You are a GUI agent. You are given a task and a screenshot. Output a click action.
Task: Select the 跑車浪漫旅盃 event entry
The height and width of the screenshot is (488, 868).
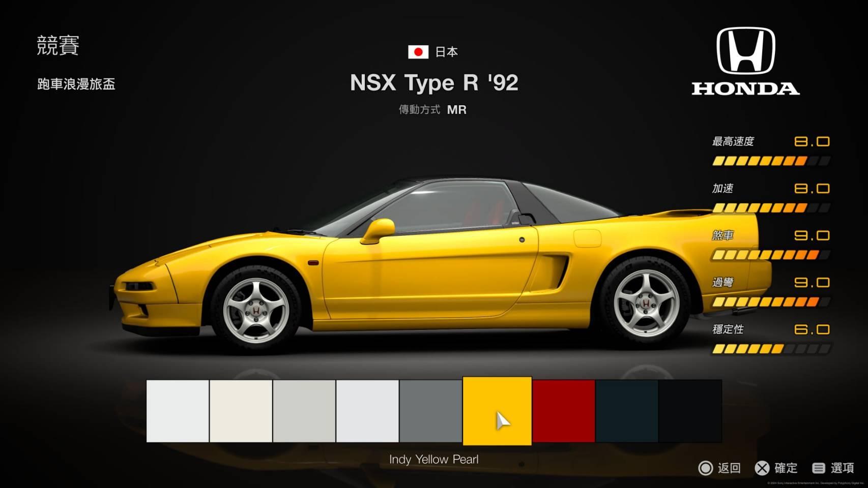pos(75,84)
